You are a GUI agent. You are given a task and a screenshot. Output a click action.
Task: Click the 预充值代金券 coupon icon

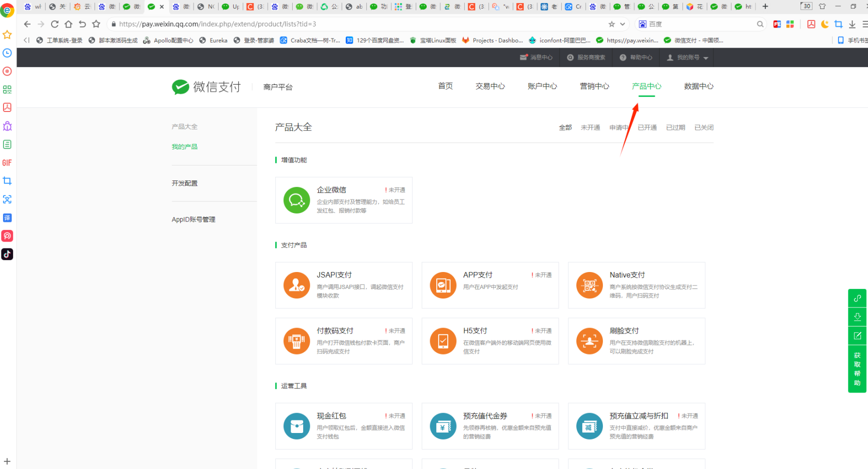[443, 426]
